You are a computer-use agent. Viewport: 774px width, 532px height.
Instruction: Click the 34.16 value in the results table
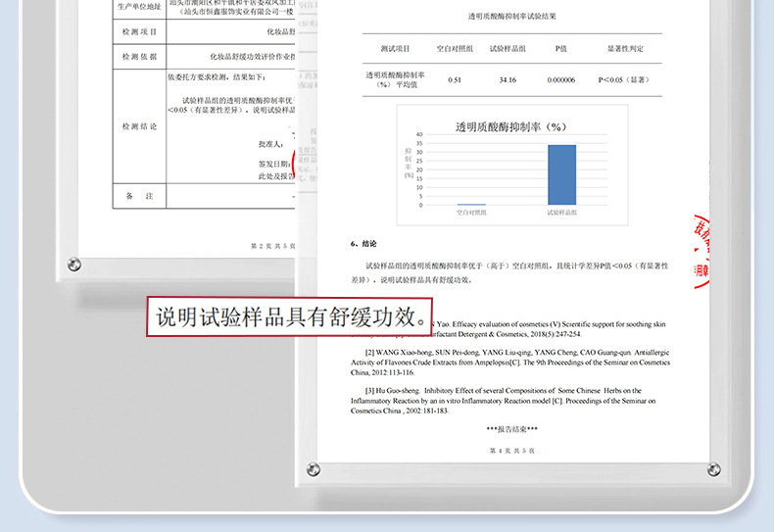tap(508, 80)
